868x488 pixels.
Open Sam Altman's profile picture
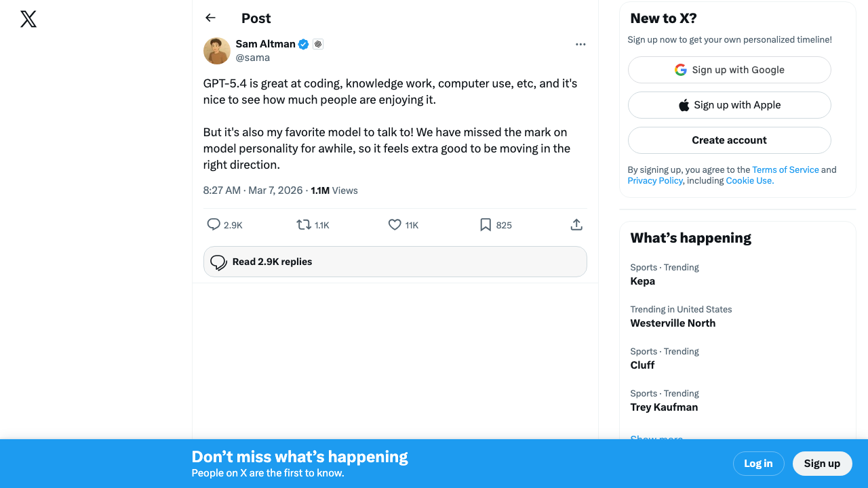tap(216, 51)
